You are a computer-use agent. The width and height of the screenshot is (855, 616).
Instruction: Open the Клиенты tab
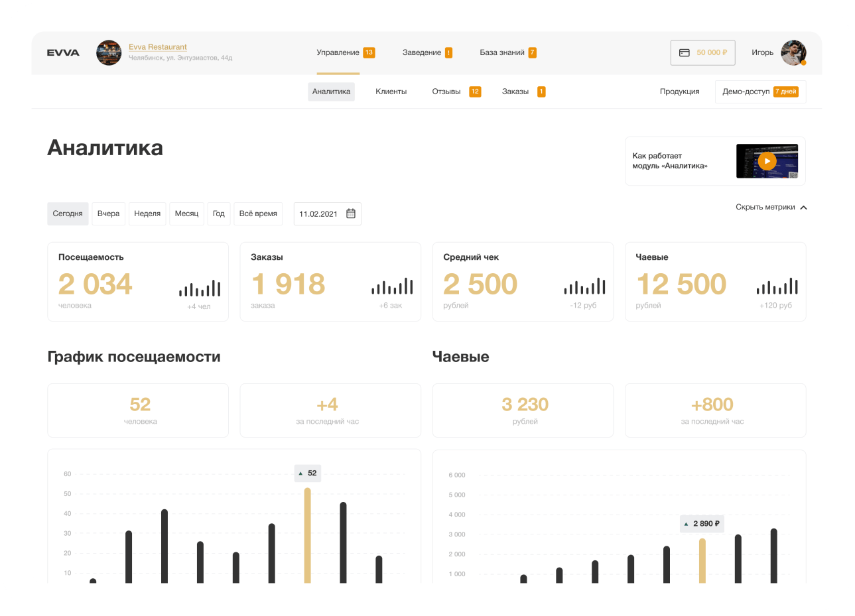coord(391,92)
